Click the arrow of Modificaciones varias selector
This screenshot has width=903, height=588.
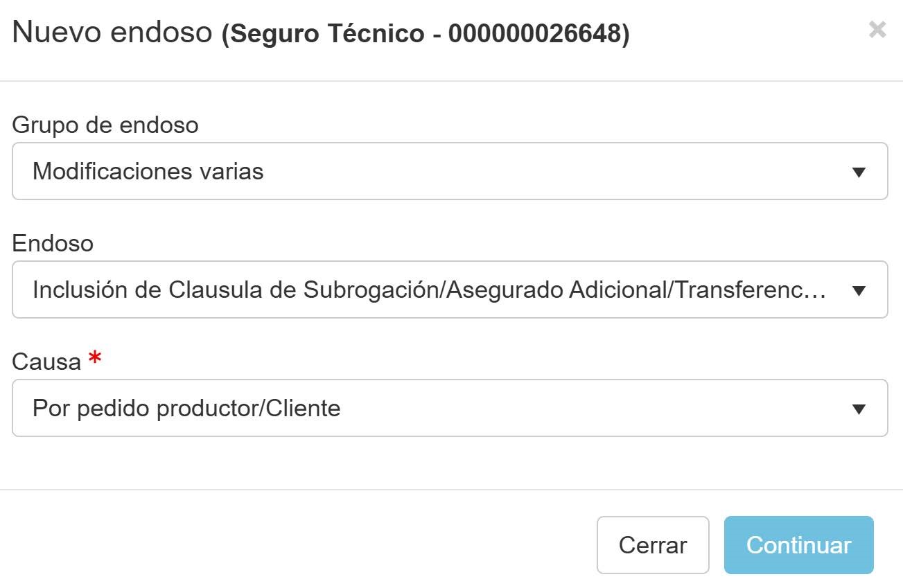859,172
